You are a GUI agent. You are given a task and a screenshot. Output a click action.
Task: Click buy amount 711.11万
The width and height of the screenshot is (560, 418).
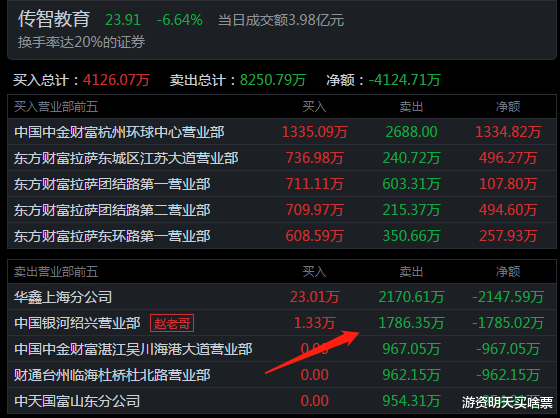(x=315, y=184)
